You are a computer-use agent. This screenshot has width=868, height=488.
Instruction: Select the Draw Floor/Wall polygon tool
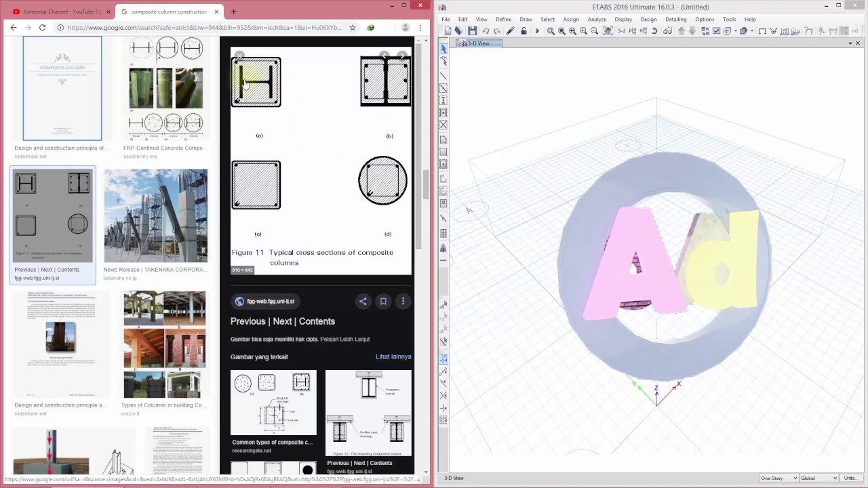pos(443,138)
